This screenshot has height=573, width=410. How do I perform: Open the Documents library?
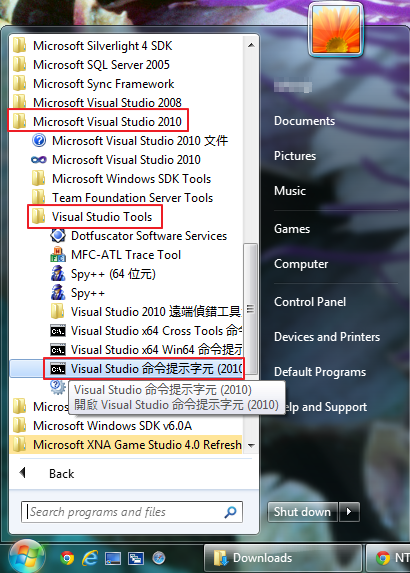304,121
